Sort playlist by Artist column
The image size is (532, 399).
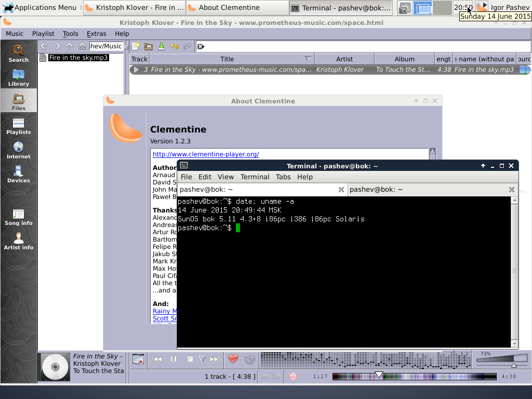[344, 59]
